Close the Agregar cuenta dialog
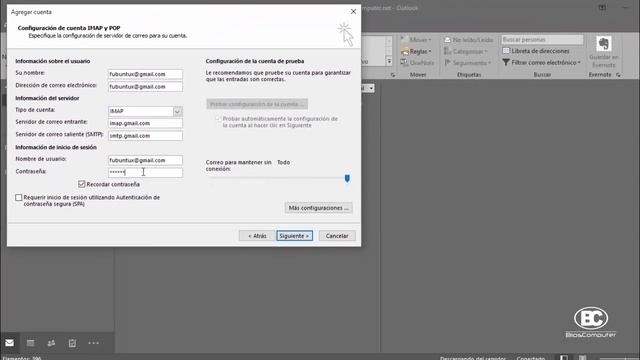 353,11
